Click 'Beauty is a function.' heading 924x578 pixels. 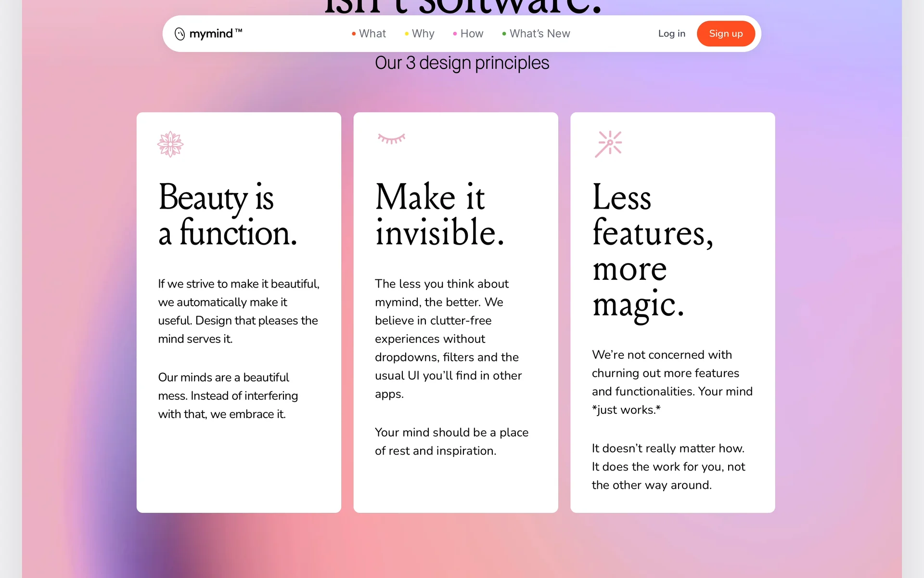pyautogui.click(x=227, y=215)
